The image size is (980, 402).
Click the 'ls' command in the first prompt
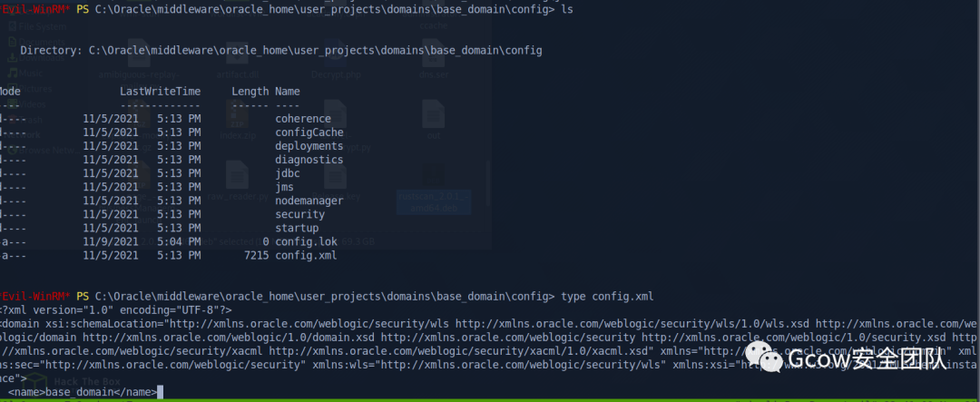(567, 10)
